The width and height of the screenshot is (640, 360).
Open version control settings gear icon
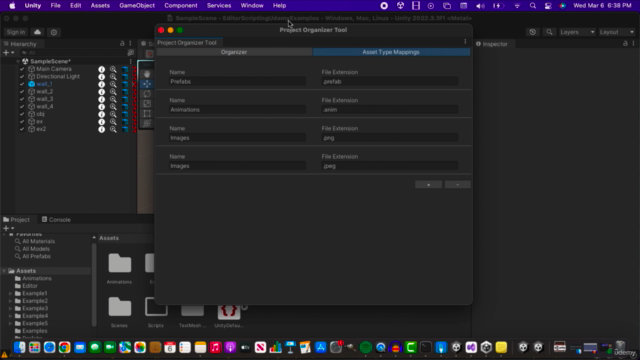click(x=54, y=32)
